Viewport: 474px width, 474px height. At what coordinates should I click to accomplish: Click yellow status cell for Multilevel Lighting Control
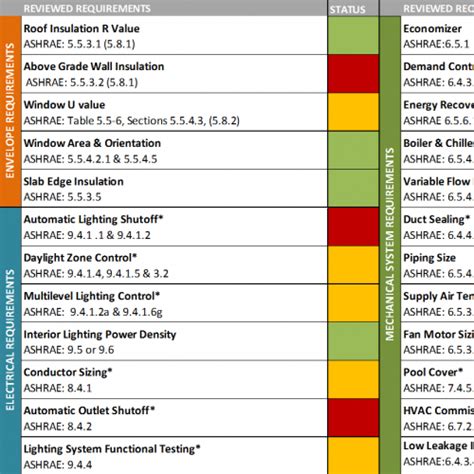[x=353, y=303]
